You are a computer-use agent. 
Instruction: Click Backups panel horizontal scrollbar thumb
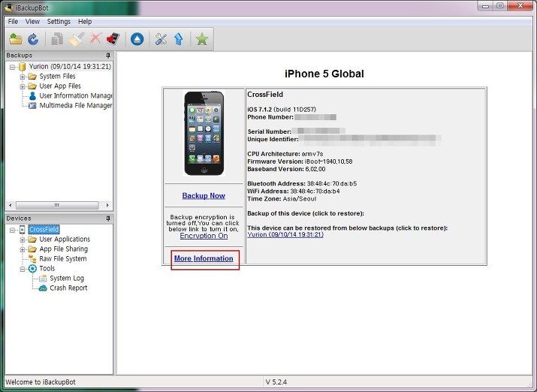pyautogui.click(x=57, y=206)
